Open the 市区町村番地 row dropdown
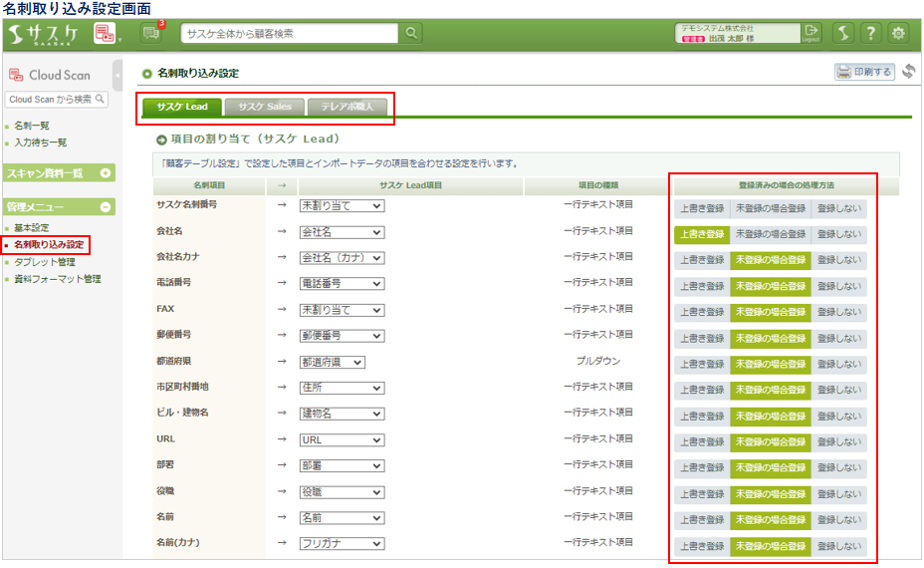The image size is (924, 568). [x=342, y=388]
